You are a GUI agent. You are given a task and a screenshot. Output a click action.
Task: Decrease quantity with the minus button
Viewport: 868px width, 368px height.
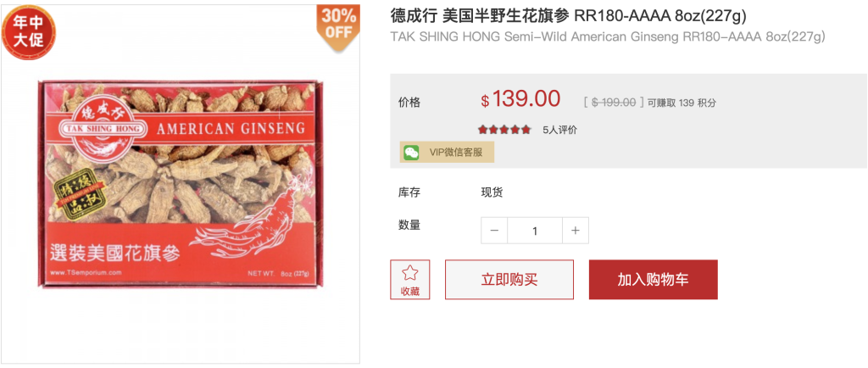pyautogui.click(x=494, y=231)
